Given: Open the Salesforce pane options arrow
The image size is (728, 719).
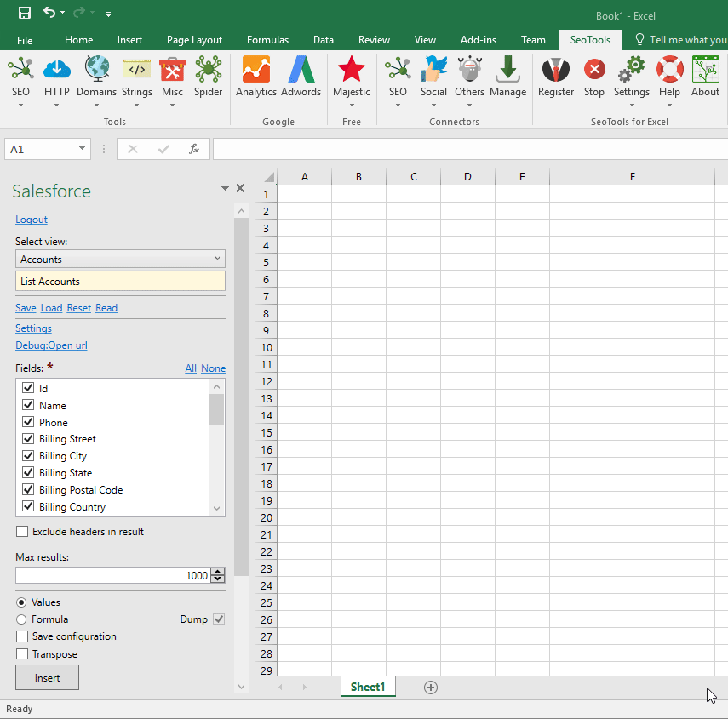Looking at the screenshot, I should point(225,188).
